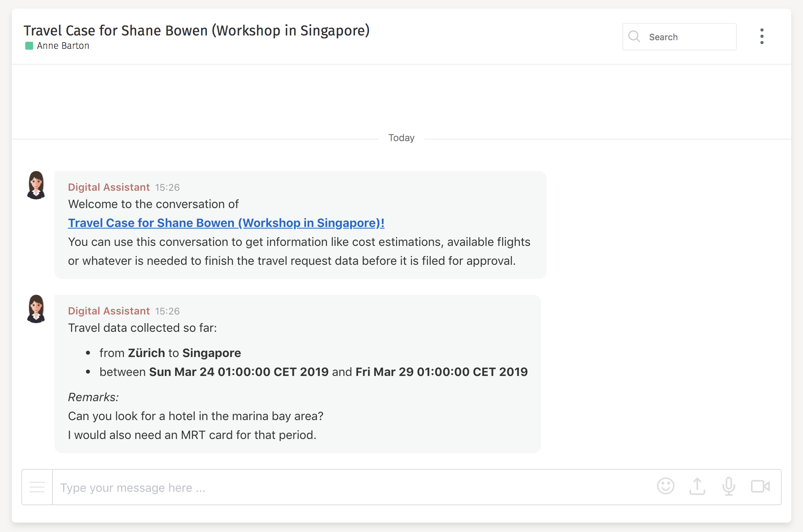Click the search magnifier icon

tap(634, 37)
